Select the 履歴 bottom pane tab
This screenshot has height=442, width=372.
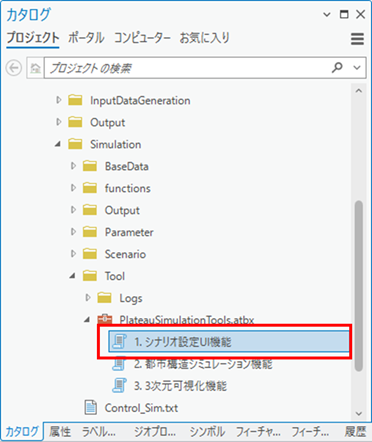pyautogui.click(x=356, y=432)
